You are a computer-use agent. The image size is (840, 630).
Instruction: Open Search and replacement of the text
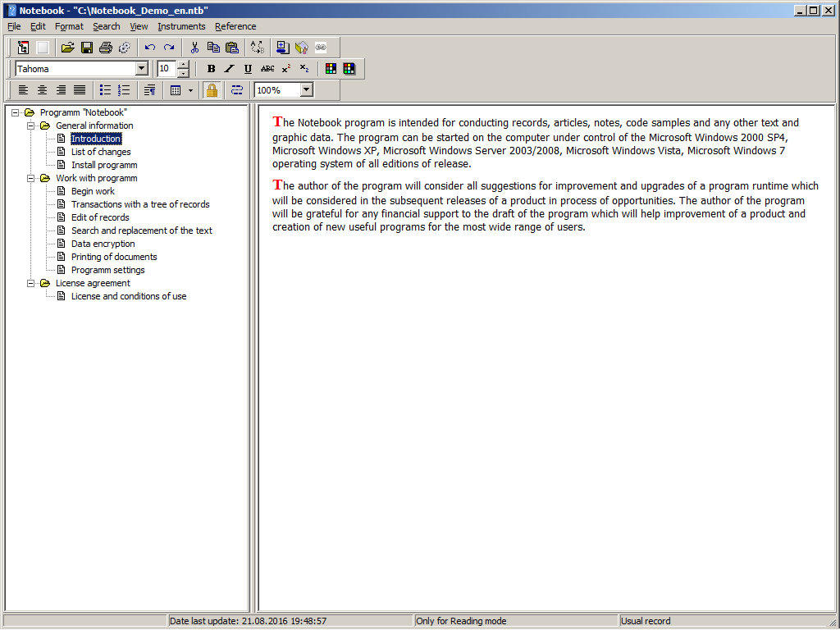(x=141, y=231)
